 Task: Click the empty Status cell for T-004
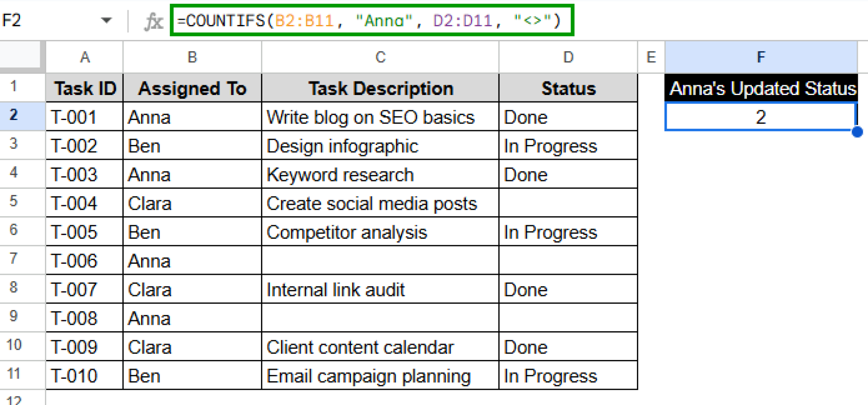tap(568, 203)
